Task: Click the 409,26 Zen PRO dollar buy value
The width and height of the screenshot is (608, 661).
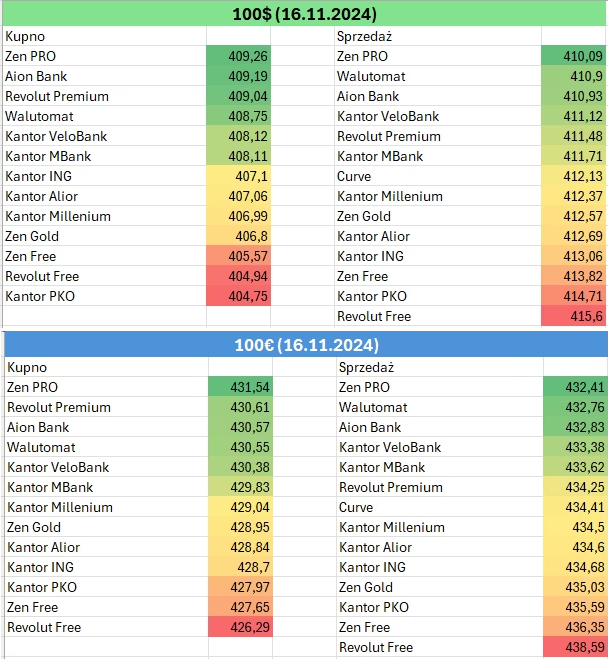Action: [239, 56]
